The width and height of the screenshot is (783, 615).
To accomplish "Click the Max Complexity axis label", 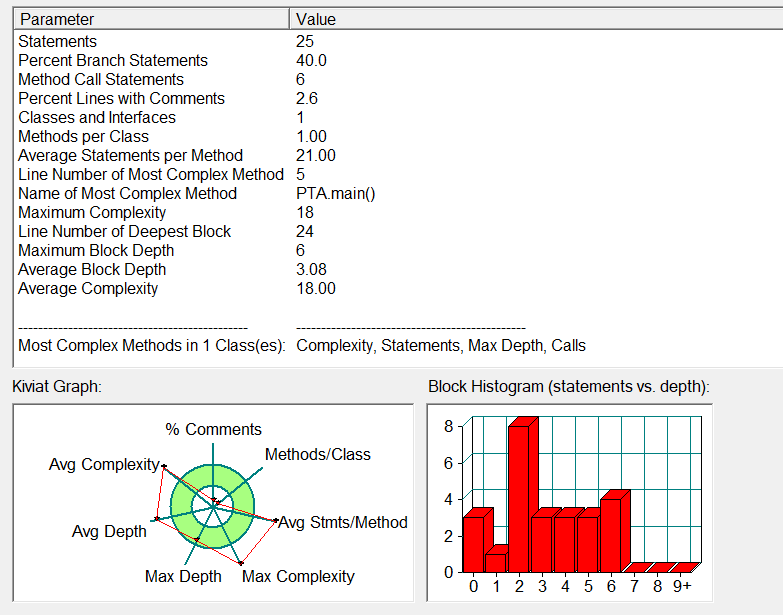I will (x=298, y=576).
